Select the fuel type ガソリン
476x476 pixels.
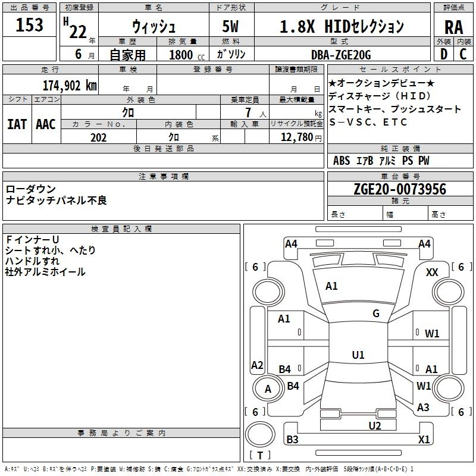pos(231,54)
